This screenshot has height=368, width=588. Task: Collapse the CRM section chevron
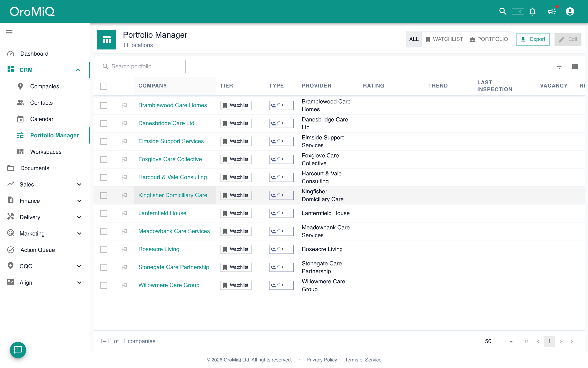[78, 70]
